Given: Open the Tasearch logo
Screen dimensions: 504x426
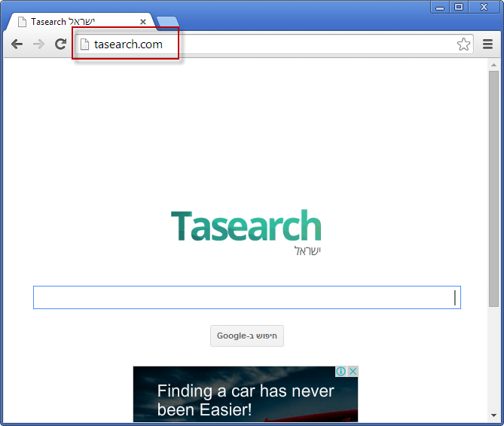Looking at the screenshot, I should (x=246, y=225).
